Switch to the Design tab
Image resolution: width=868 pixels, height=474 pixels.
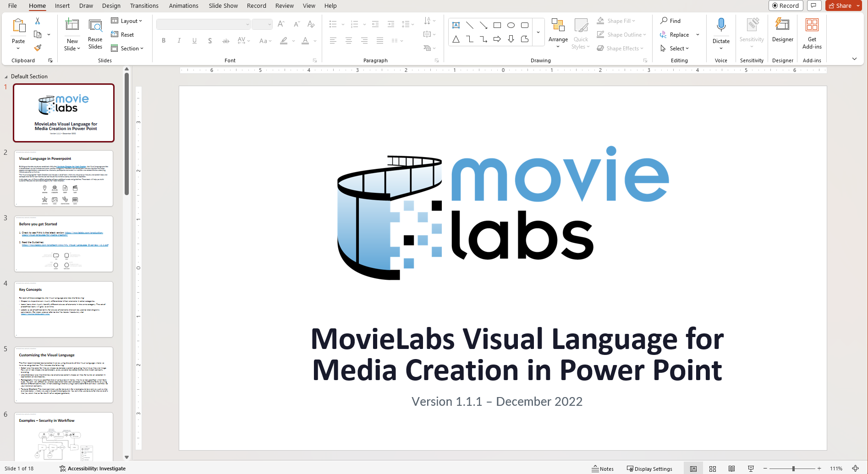pyautogui.click(x=111, y=5)
